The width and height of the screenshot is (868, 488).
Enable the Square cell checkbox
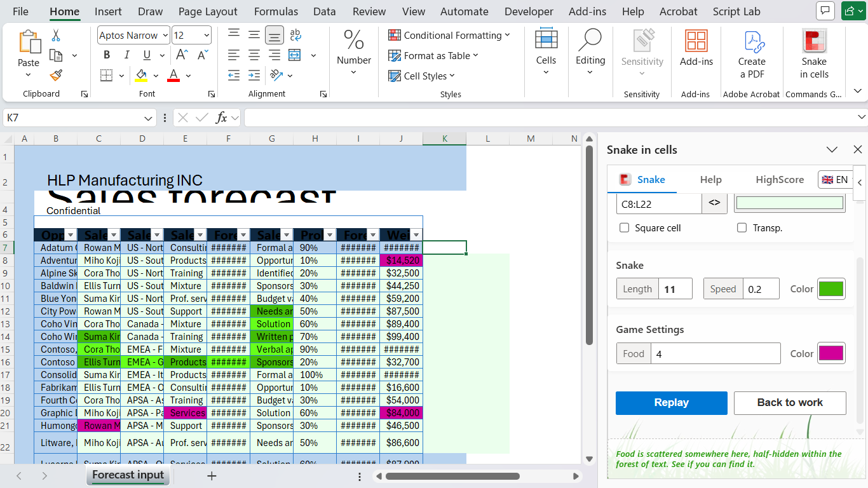click(x=624, y=227)
